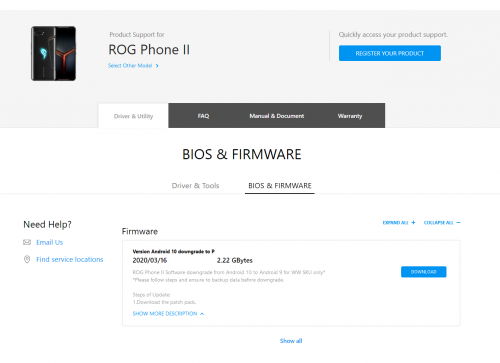Click the Firmware section heading
The width and height of the screenshot is (500, 363).
tap(140, 231)
